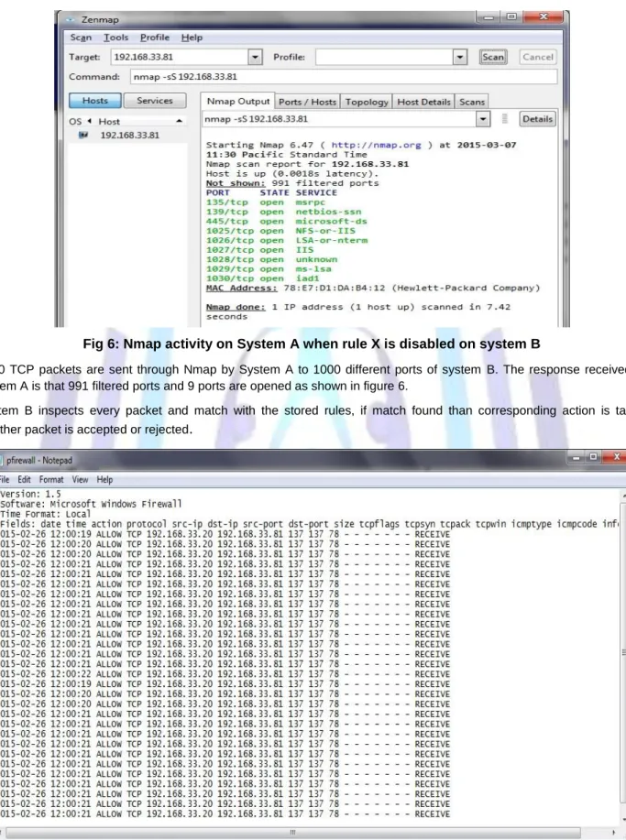Minimize the Zenmap window
Screen dimensions: 626x840
coord(489,17)
